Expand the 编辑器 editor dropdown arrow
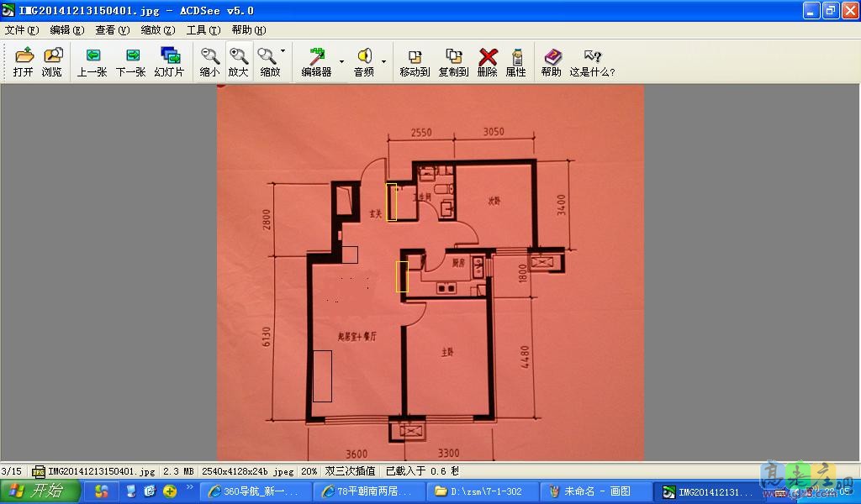Image resolution: width=861 pixels, height=504 pixels. coord(341,61)
